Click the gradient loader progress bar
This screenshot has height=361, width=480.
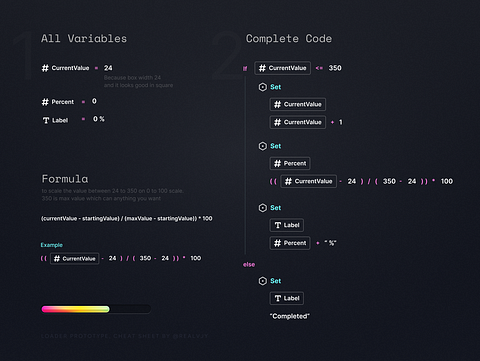[96, 309]
